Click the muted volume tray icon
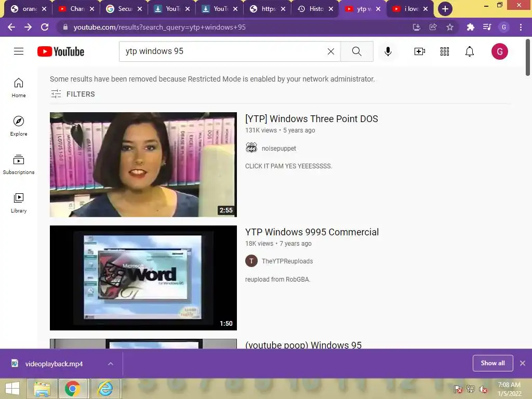This screenshot has width=532, height=399. coord(483,389)
